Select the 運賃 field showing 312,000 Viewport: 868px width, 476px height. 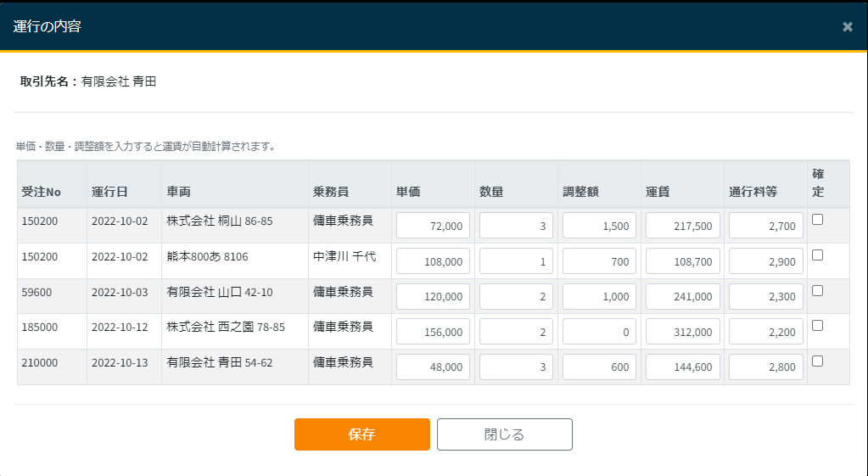pos(682,333)
